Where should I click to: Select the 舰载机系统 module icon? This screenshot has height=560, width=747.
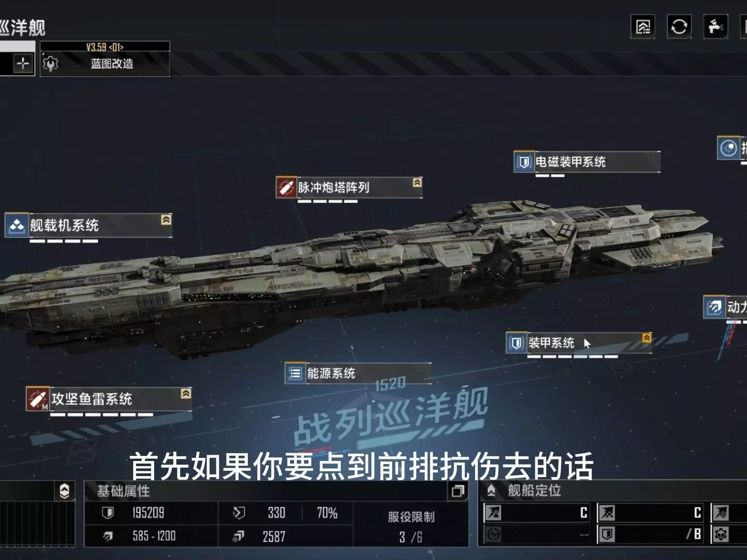(17, 226)
